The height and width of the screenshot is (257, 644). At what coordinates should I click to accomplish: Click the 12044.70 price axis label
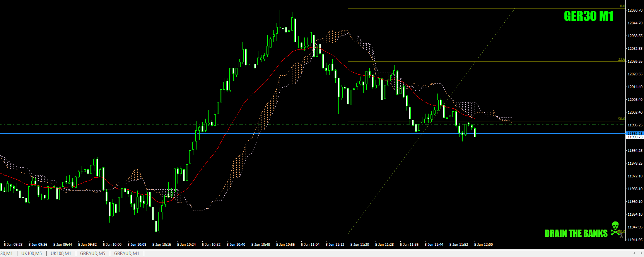tap(635, 23)
